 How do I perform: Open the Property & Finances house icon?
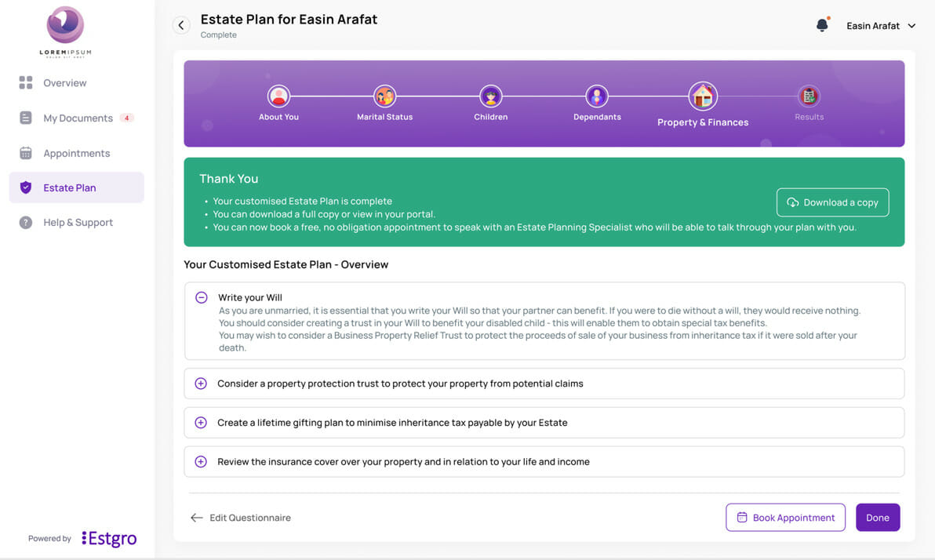pos(703,96)
